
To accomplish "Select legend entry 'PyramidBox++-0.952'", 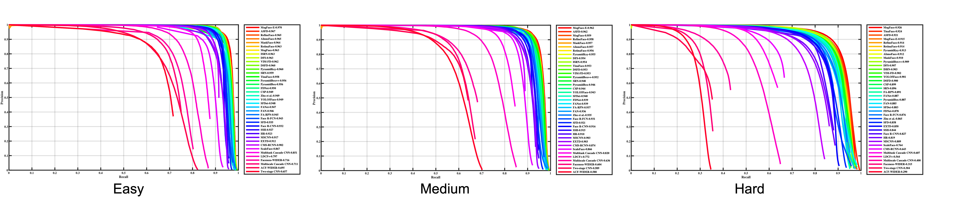I will click(585, 77).
